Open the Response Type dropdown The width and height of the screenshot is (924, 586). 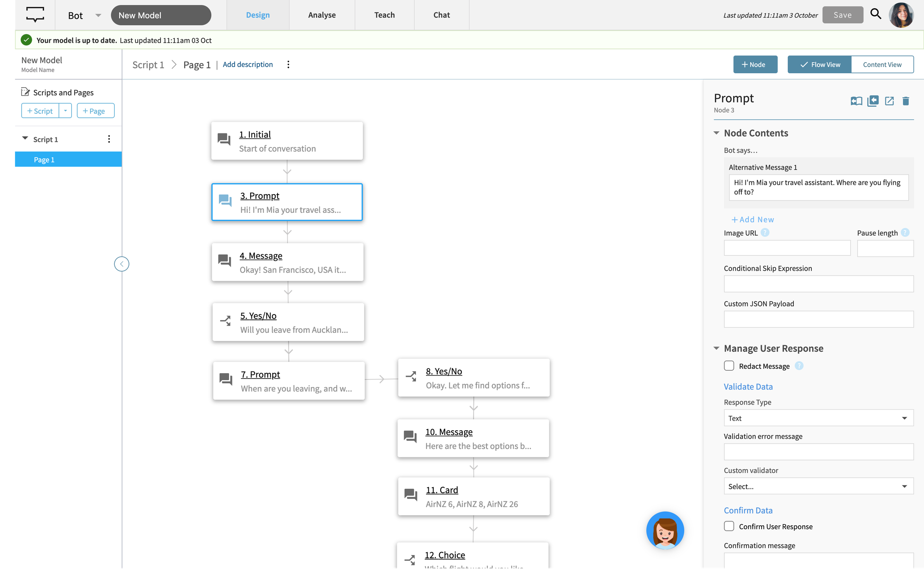tap(817, 418)
